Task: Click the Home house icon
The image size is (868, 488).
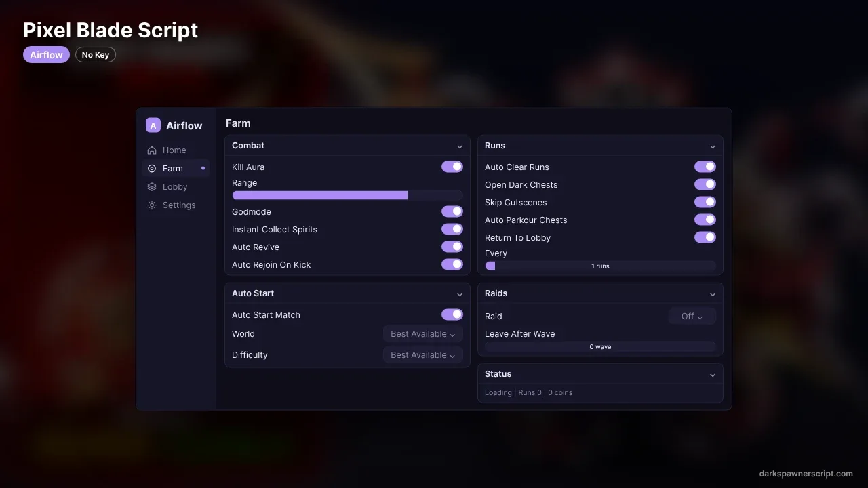Action: coord(152,150)
